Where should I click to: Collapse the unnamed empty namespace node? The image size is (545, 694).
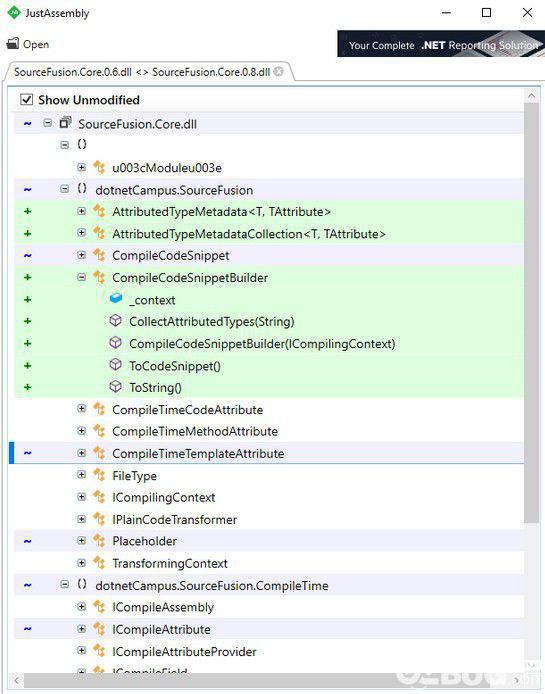pos(65,145)
